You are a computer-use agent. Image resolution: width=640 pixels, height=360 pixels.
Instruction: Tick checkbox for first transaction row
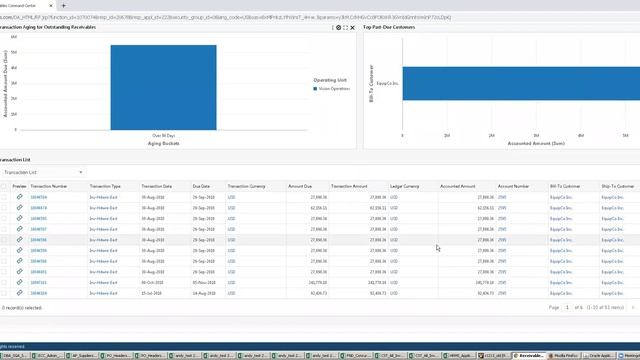pyautogui.click(x=4, y=197)
